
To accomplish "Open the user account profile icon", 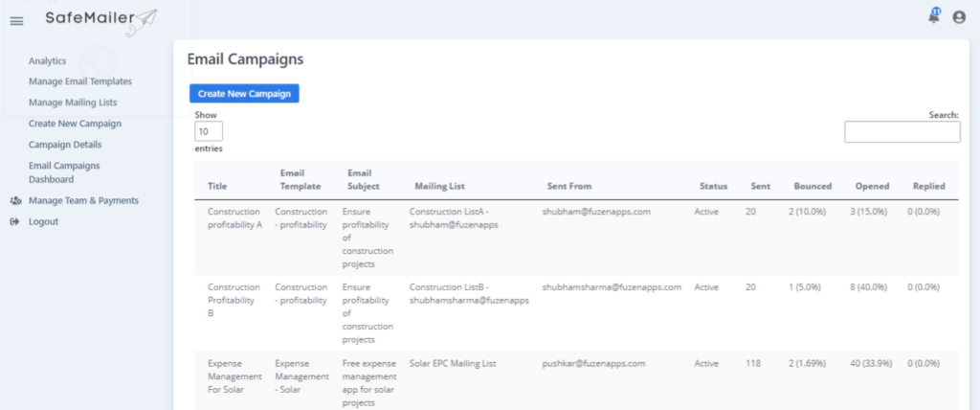I will 959,17.
